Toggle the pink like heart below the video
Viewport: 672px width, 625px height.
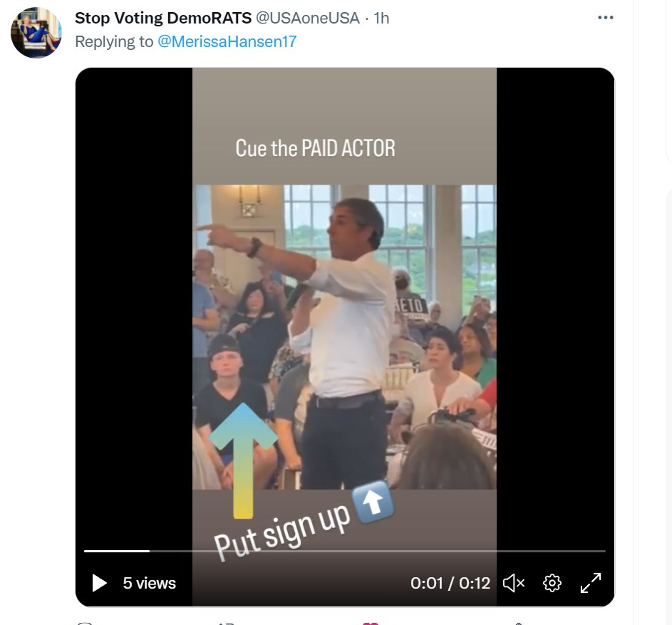(371, 624)
